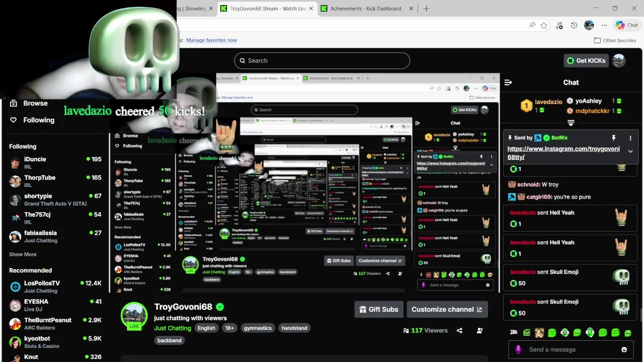Click the user icon beside share
This screenshot has width=644, height=362.
[x=479, y=330]
